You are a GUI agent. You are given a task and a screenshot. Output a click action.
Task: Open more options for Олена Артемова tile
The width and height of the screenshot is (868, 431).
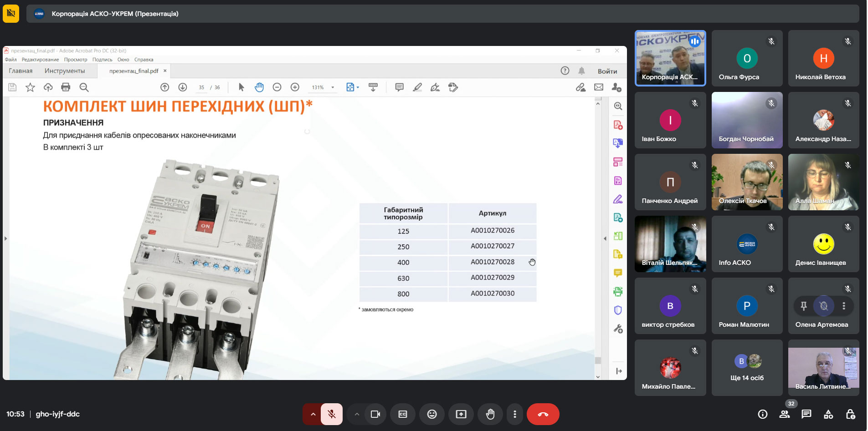tap(844, 306)
